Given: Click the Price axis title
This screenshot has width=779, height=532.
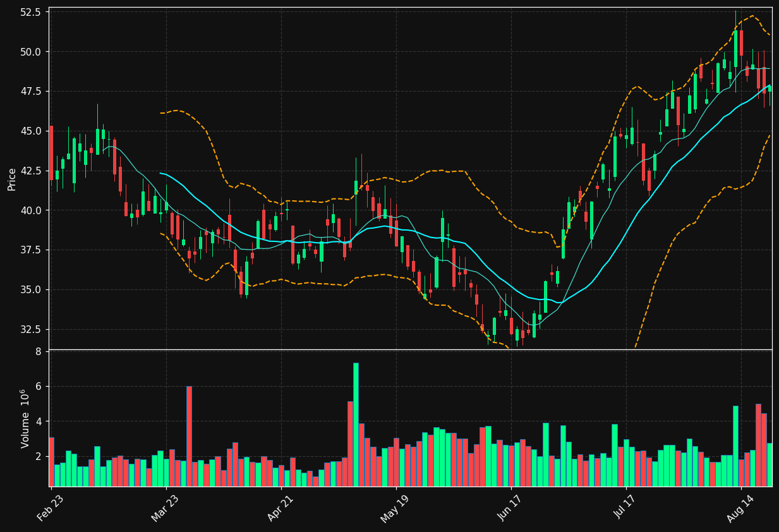Looking at the screenshot, I should [x=12, y=179].
